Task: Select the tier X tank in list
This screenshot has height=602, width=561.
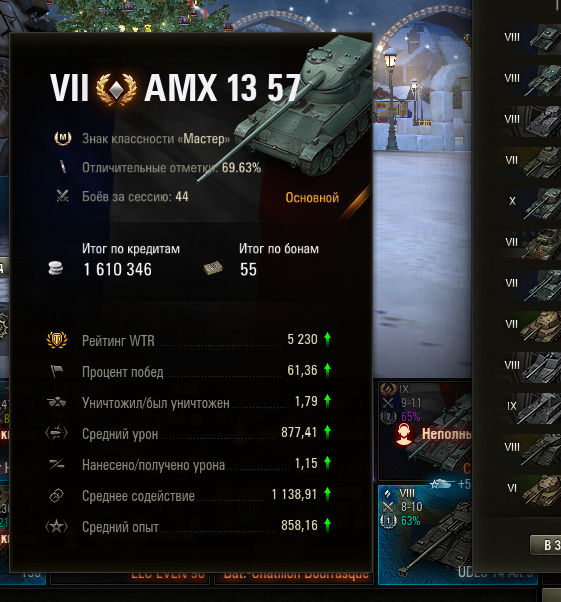Action: pyautogui.click(x=531, y=202)
